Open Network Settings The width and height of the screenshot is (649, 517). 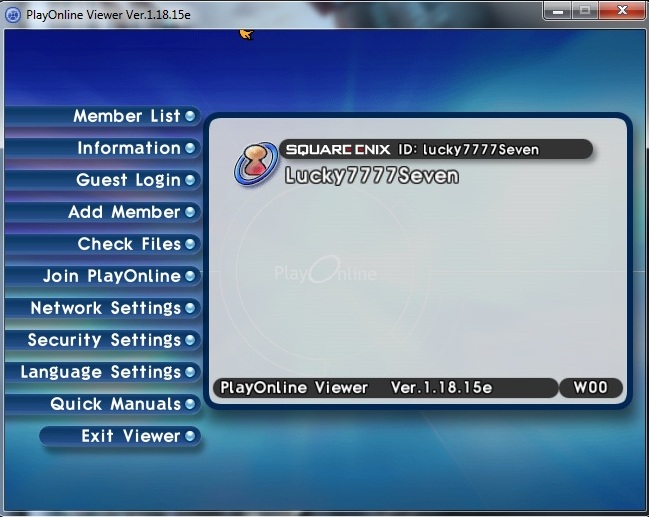point(105,308)
